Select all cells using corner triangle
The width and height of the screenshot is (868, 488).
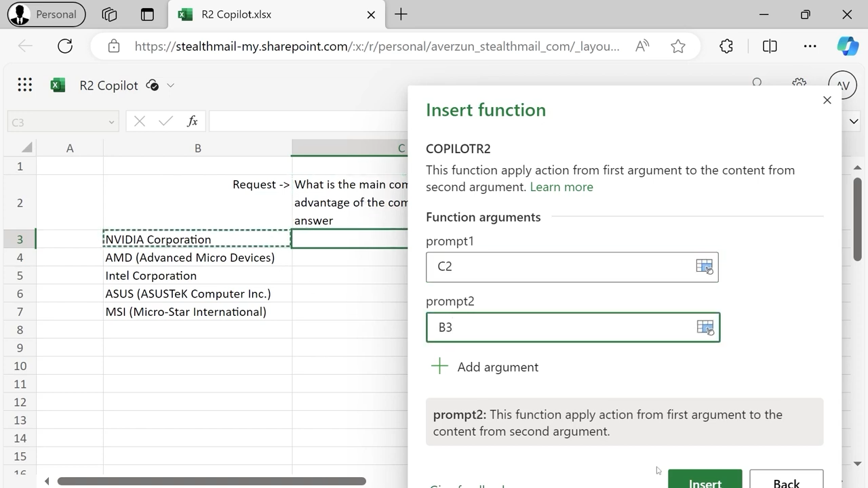26,148
